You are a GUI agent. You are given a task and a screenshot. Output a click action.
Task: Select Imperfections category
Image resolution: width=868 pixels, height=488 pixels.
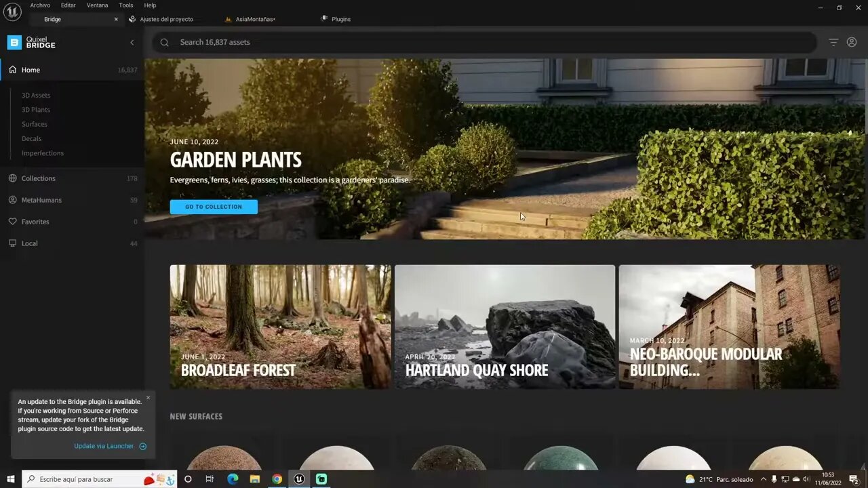tap(43, 153)
